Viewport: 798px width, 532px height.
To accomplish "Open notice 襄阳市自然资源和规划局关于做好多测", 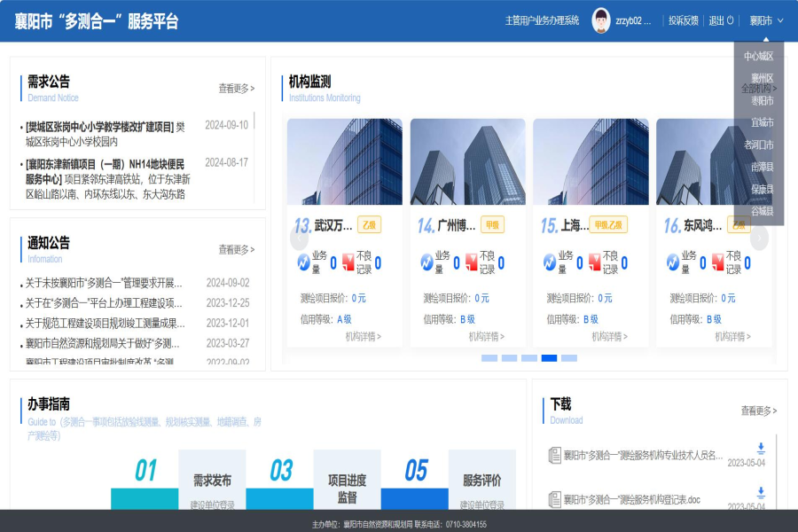I will 102,344.
